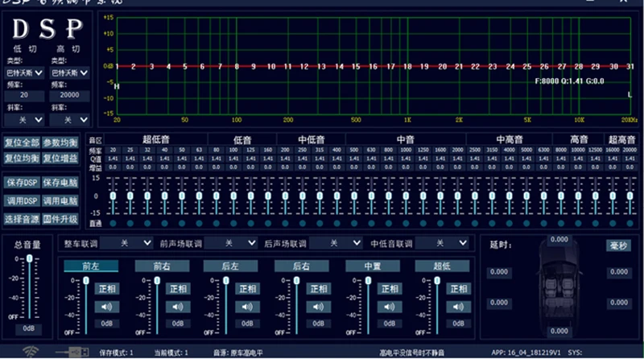The image size is (644, 359).
Task: Select the 后左 channel tab
Action: pos(230,266)
